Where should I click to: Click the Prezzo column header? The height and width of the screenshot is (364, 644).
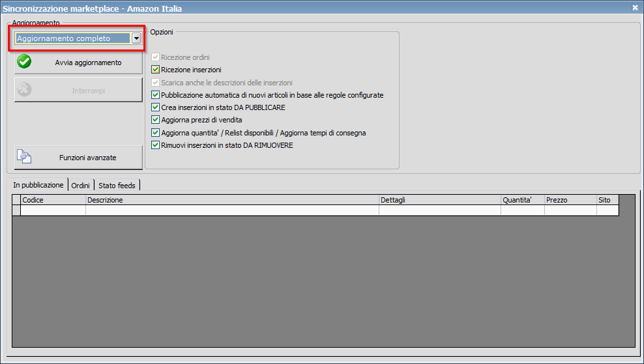570,200
